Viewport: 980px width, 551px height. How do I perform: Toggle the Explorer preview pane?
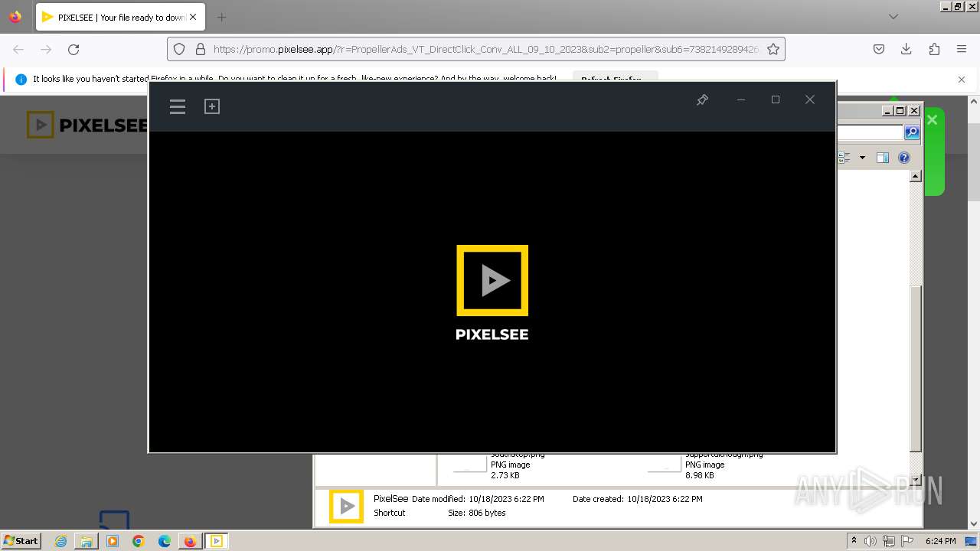click(883, 158)
